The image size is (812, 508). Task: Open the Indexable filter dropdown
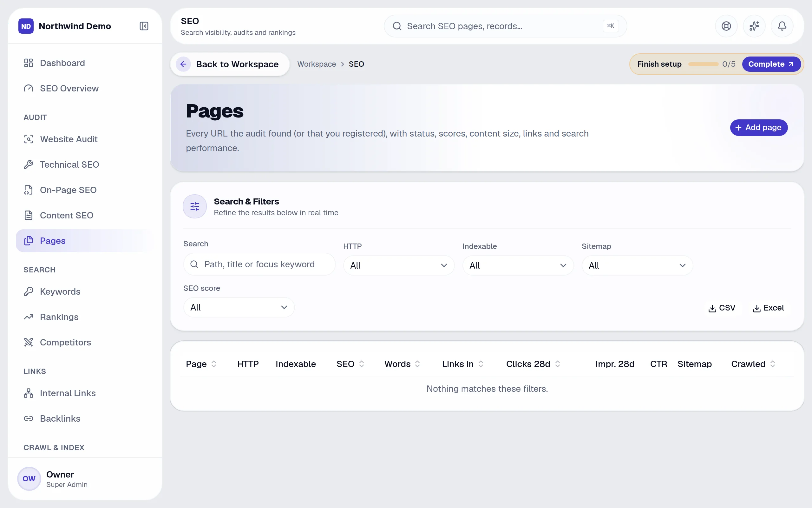point(518,265)
